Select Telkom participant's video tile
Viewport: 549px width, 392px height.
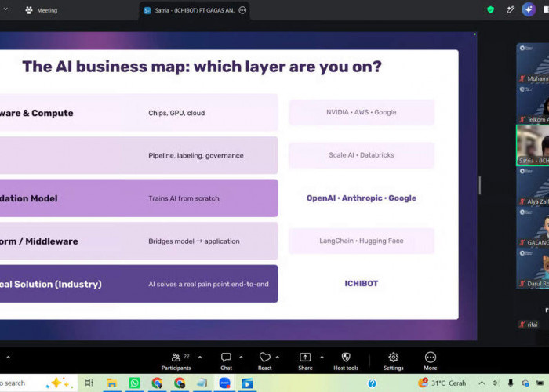[x=533, y=104]
